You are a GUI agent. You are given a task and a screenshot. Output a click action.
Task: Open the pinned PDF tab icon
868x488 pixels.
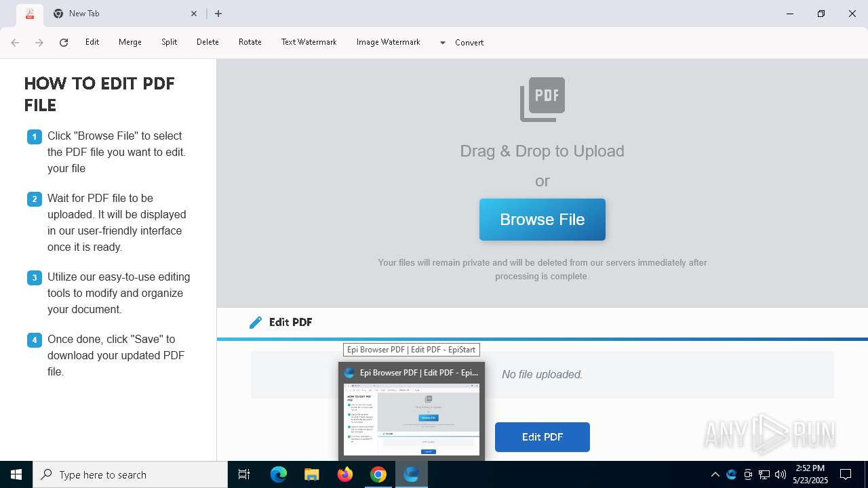pos(29,14)
